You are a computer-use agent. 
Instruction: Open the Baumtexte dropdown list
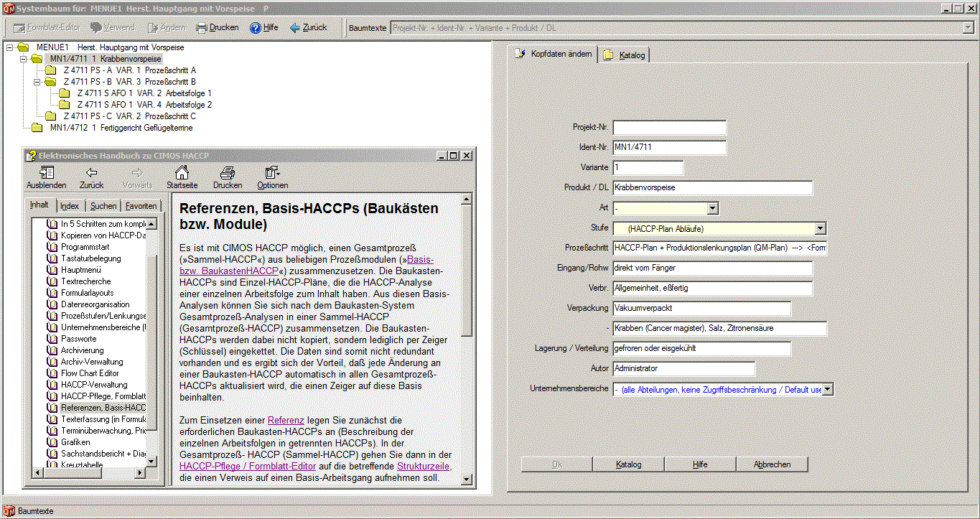pos(967,28)
